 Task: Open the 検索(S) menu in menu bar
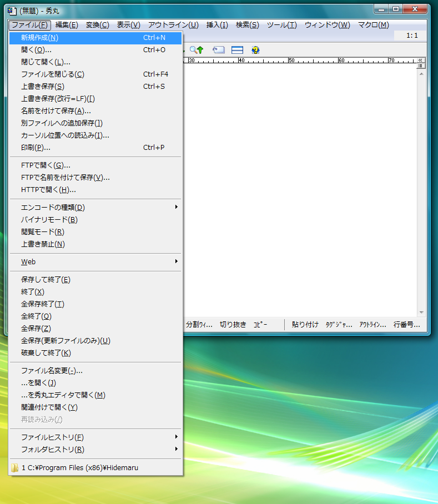(x=247, y=25)
